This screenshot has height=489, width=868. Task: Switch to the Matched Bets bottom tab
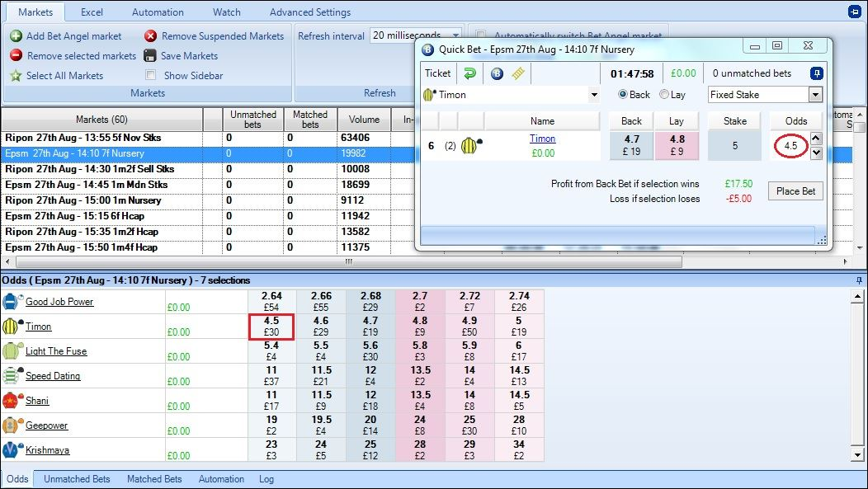point(154,479)
